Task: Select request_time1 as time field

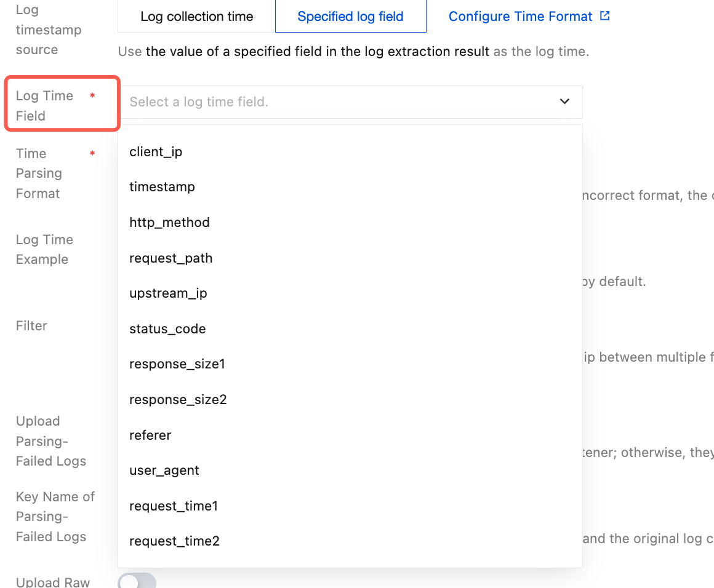Action: 350,506
